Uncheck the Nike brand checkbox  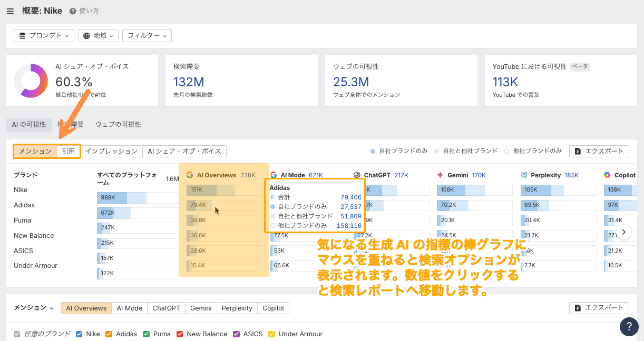click(79, 334)
